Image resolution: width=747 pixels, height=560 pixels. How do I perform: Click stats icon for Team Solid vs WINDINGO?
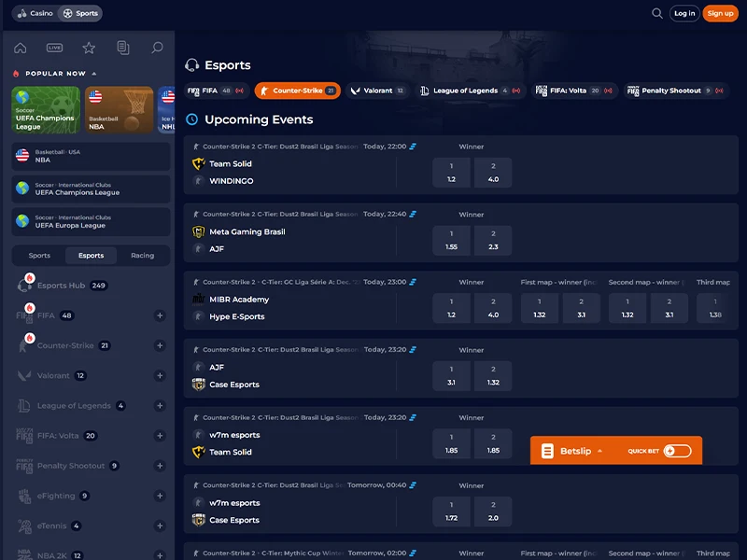point(413,147)
